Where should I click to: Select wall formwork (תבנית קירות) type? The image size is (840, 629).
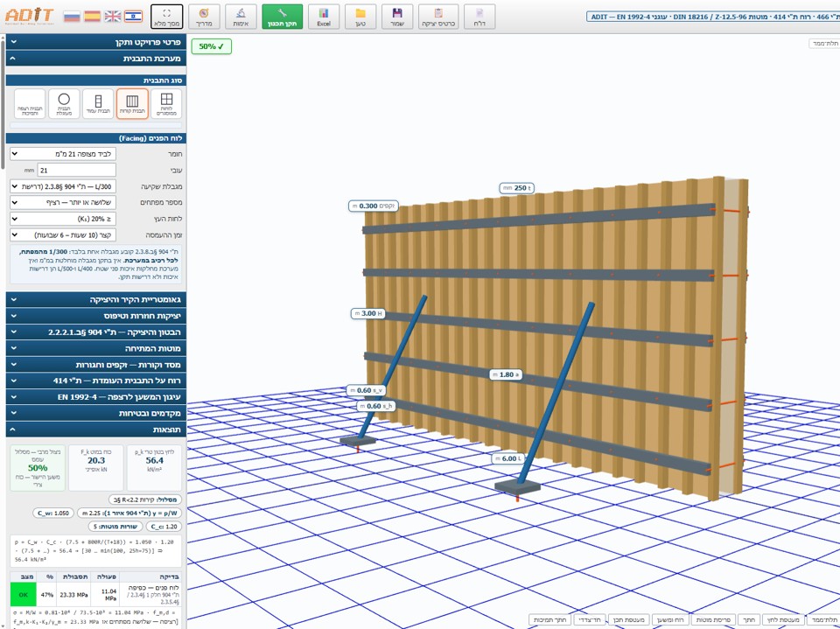tap(132, 104)
